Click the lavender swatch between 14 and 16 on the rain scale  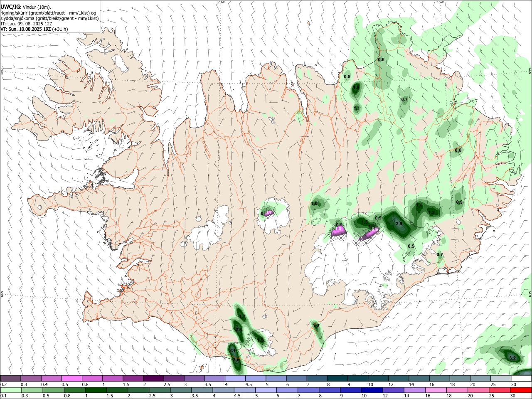(x=414, y=390)
